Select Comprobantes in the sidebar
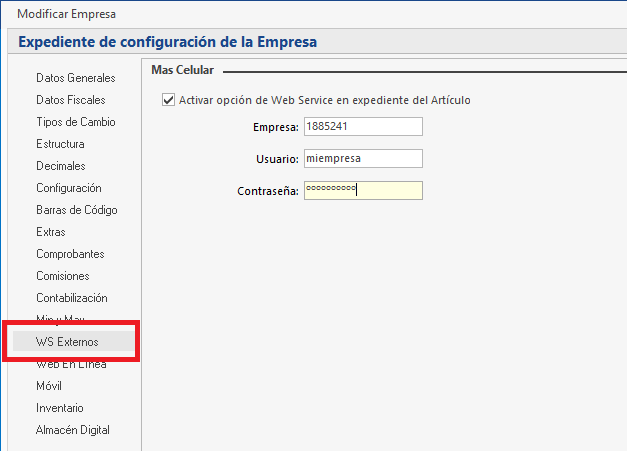 click(70, 254)
